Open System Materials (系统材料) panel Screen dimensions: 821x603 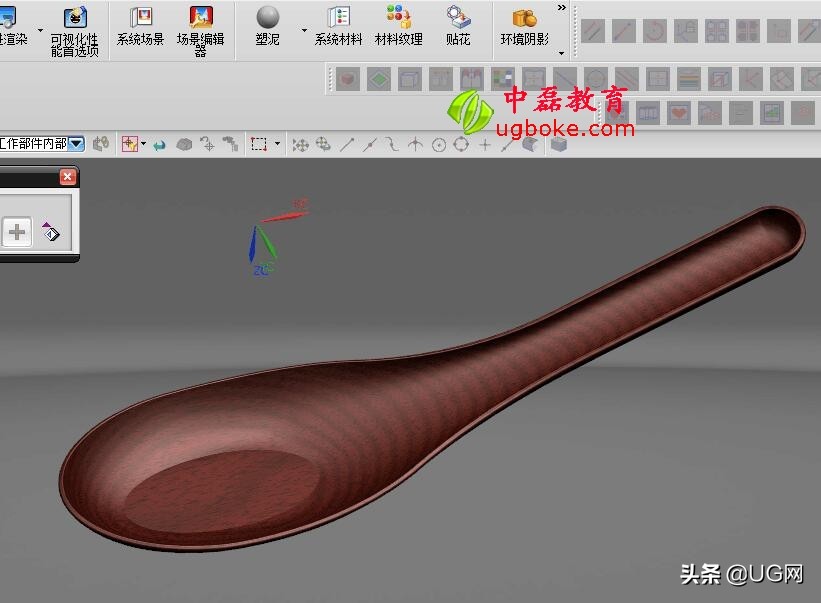(338, 27)
